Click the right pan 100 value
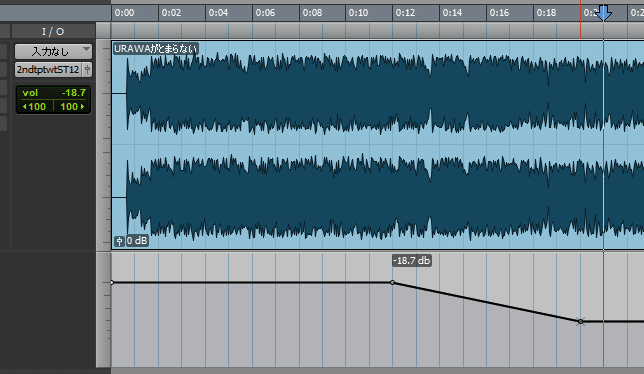644x374 pixels. pyautogui.click(x=72, y=107)
